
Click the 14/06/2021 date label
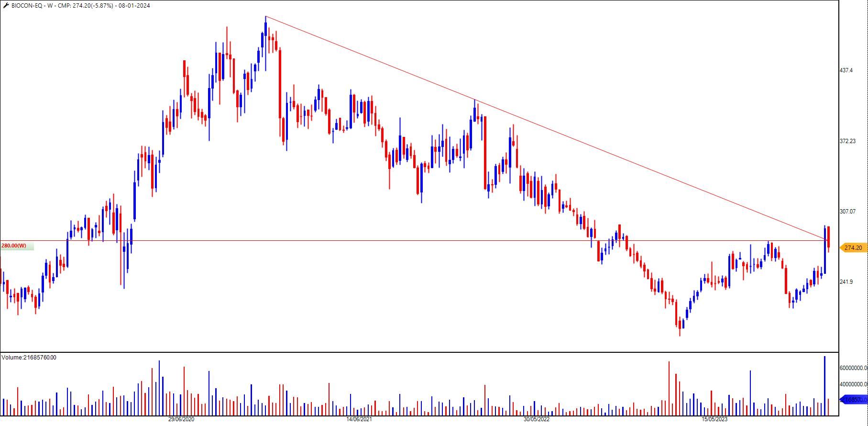click(x=359, y=419)
